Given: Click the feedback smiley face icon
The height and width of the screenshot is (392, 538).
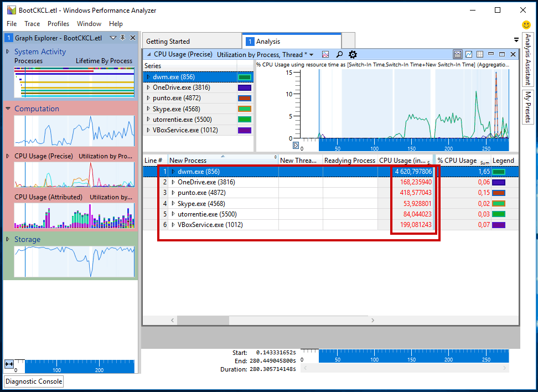Looking at the screenshot, I should pos(526,25).
